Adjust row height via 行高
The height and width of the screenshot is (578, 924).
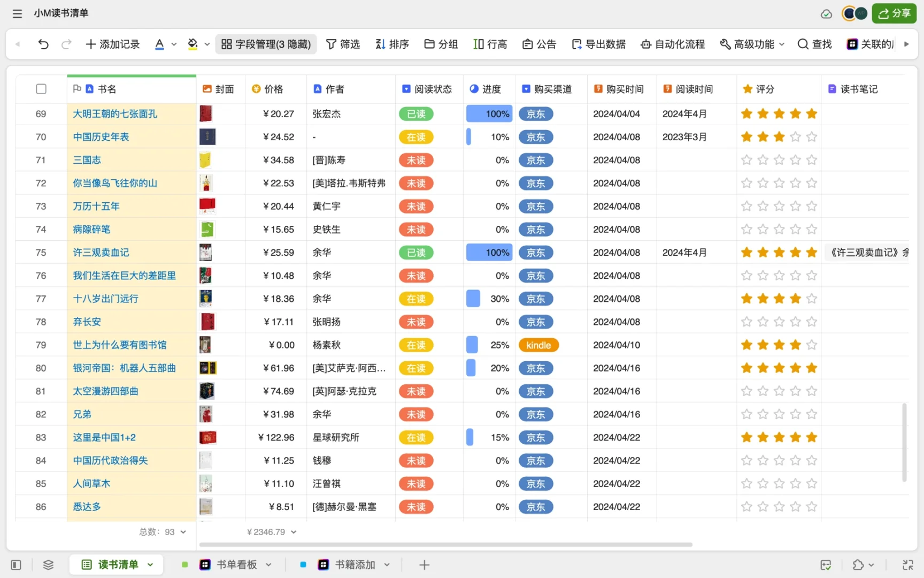pos(490,44)
